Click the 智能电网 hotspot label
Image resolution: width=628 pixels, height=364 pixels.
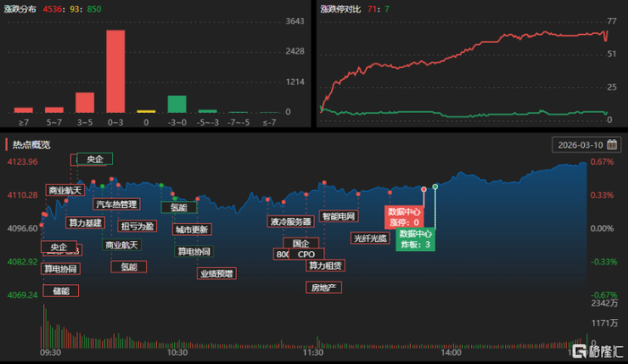[x=339, y=217]
